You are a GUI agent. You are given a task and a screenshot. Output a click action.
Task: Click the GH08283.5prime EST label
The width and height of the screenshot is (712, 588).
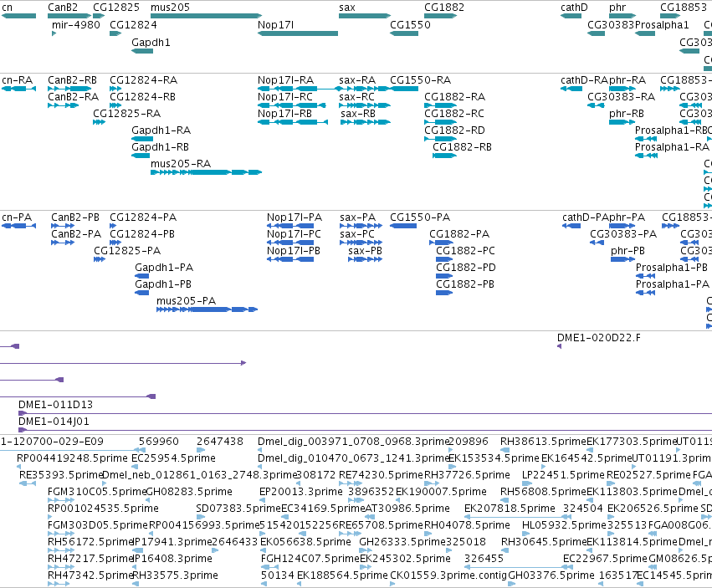(189, 491)
